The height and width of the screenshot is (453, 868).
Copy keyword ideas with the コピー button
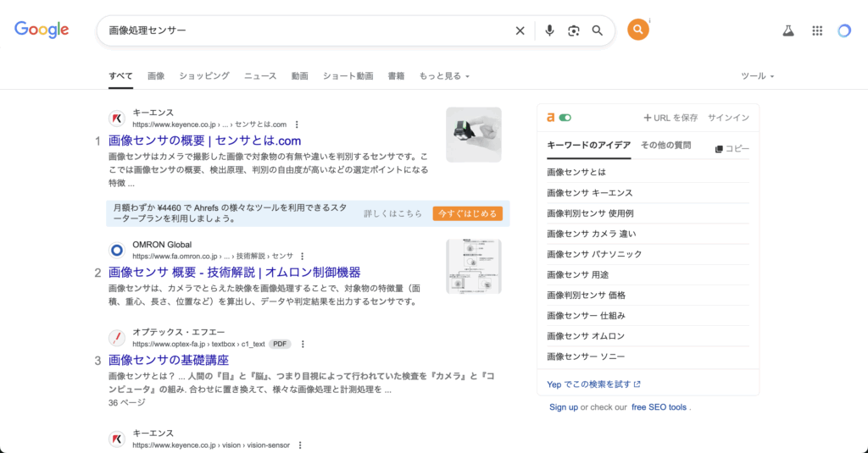pos(732,149)
